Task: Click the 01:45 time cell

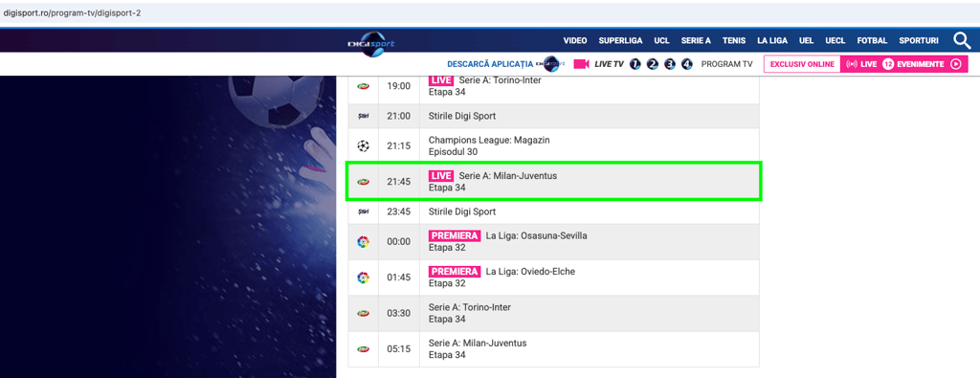Action: (x=399, y=278)
